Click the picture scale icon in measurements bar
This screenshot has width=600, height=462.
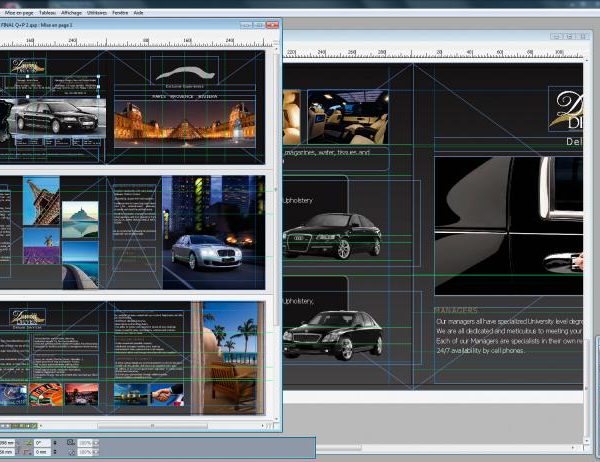coord(71,442)
